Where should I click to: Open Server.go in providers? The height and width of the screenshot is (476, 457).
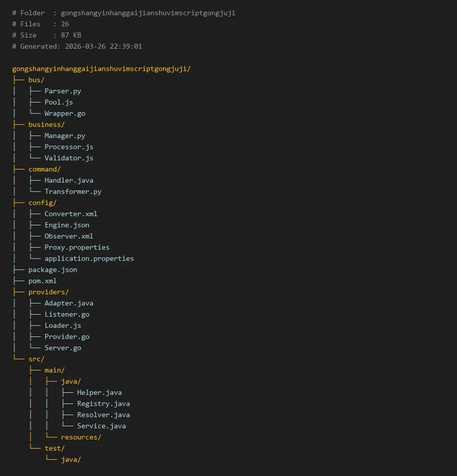pos(62,348)
